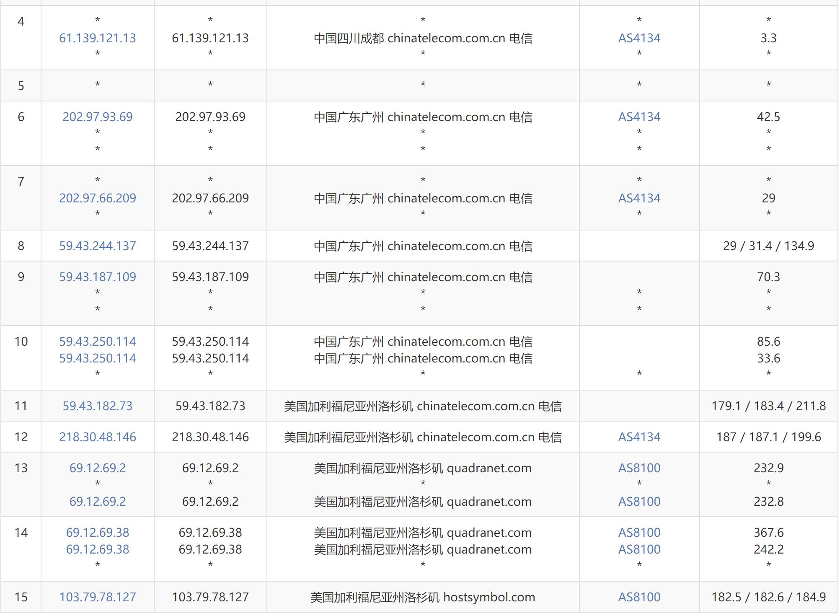Click AS4134 link in hop 6 row
The height and width of the screenshot is (616, 840).
click(x=639, y=117)
